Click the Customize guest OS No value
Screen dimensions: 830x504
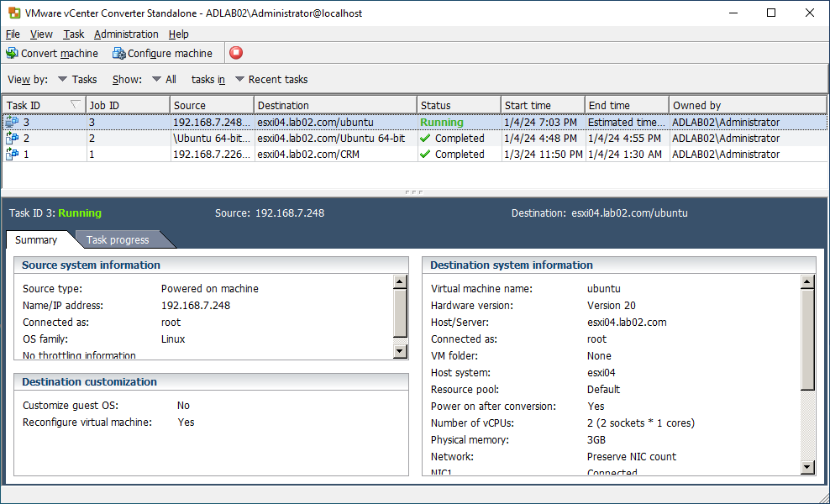coord(183,406)
